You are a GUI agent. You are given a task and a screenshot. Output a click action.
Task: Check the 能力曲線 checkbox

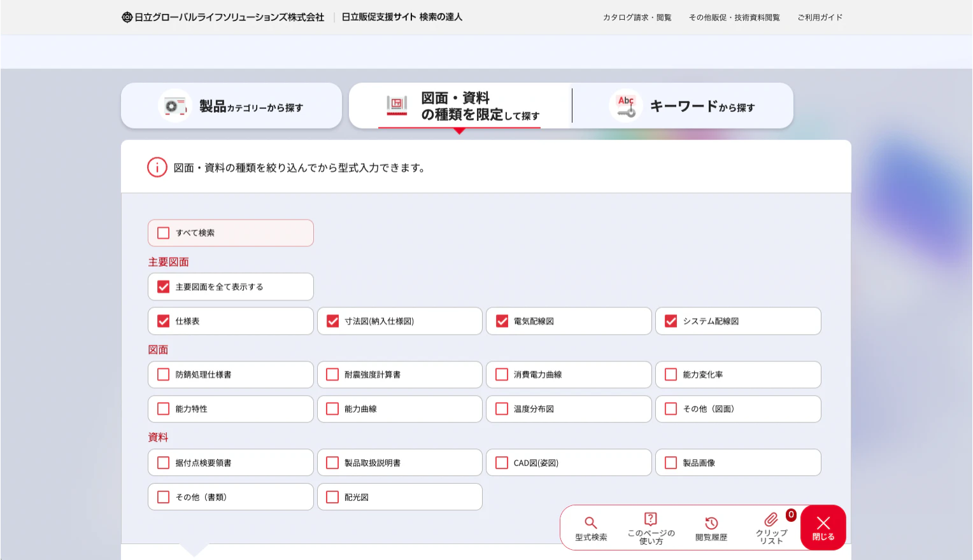coord(332,409)
